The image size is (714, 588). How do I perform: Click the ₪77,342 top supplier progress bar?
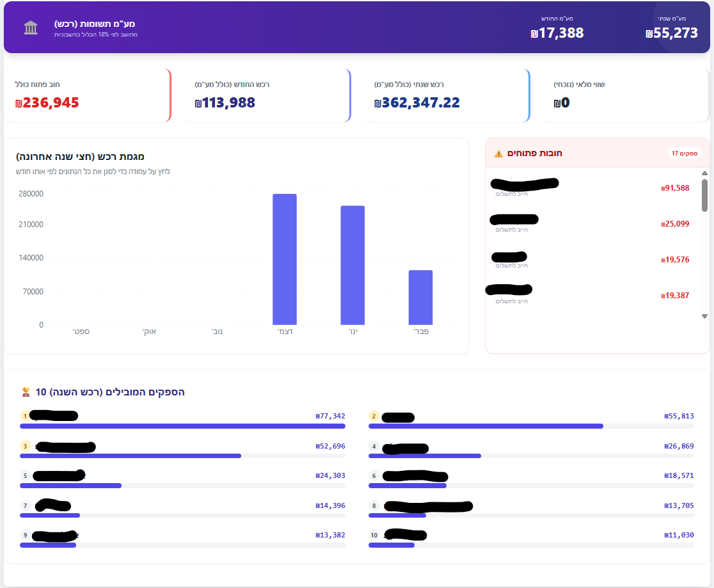tap(182, 426)
